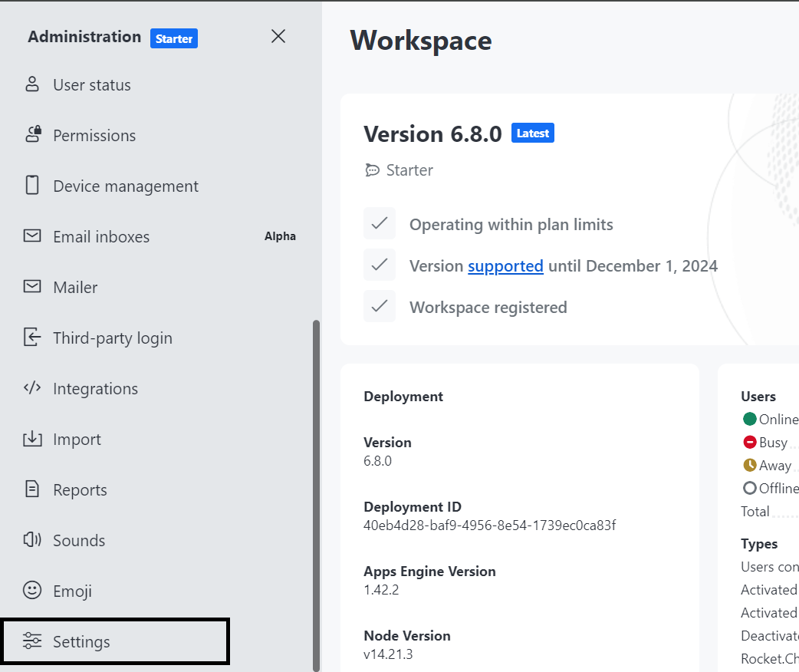799x672 pixels.
Task: Click Node Version value v14.21.3
Action: [388, 654]
